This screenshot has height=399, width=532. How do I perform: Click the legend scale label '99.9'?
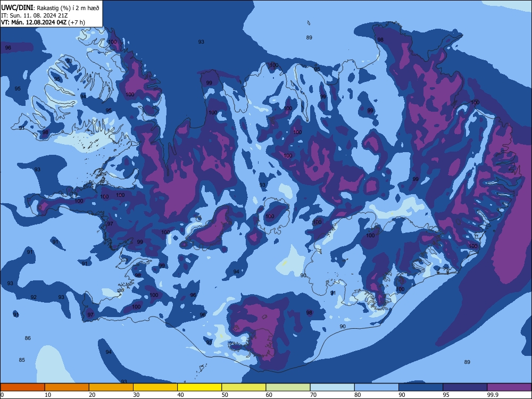click(493, 395)
